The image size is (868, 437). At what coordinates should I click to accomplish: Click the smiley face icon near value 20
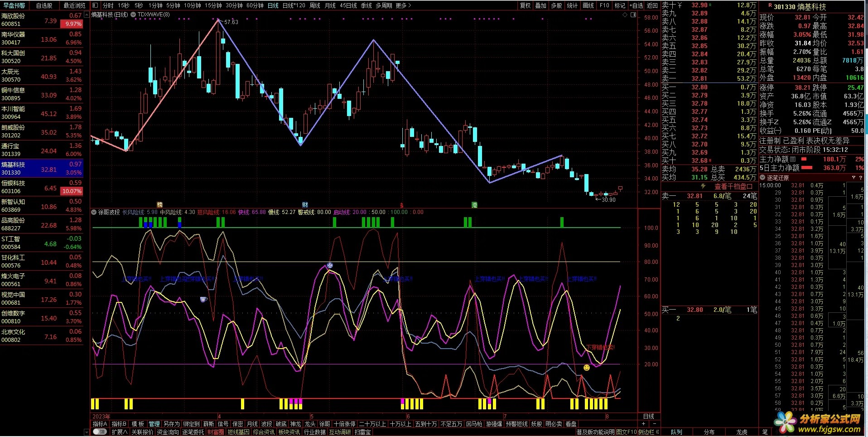(x=587, y=368)
